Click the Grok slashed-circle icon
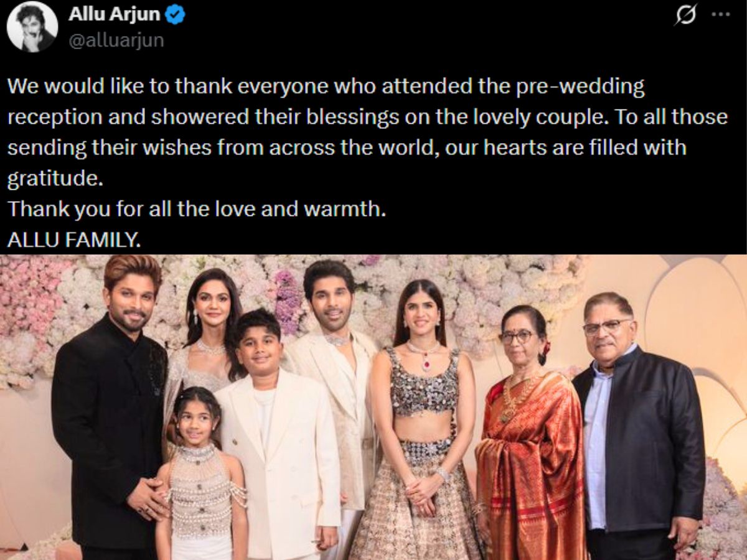 pyautogui.click(x=685, y=17)
